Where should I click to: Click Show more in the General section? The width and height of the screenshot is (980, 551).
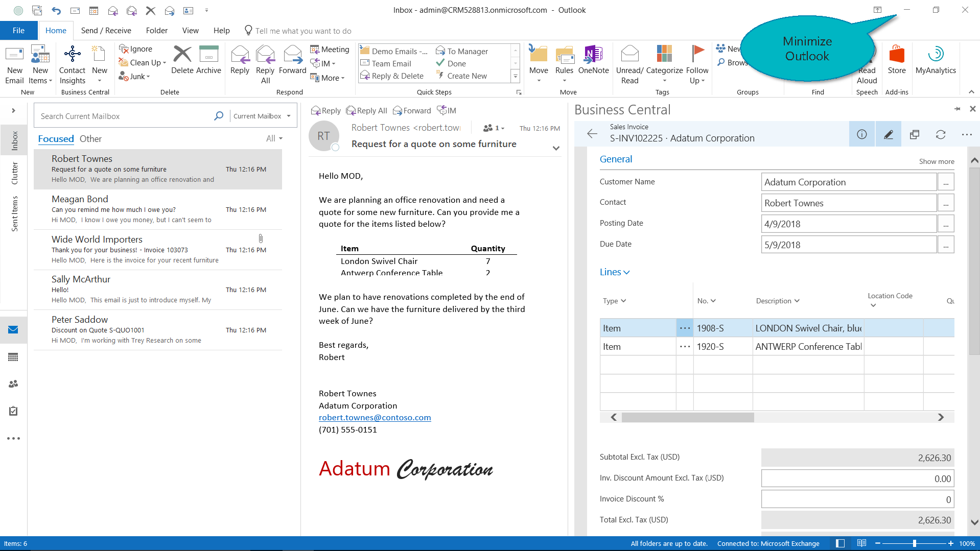(x=936, y=161)
